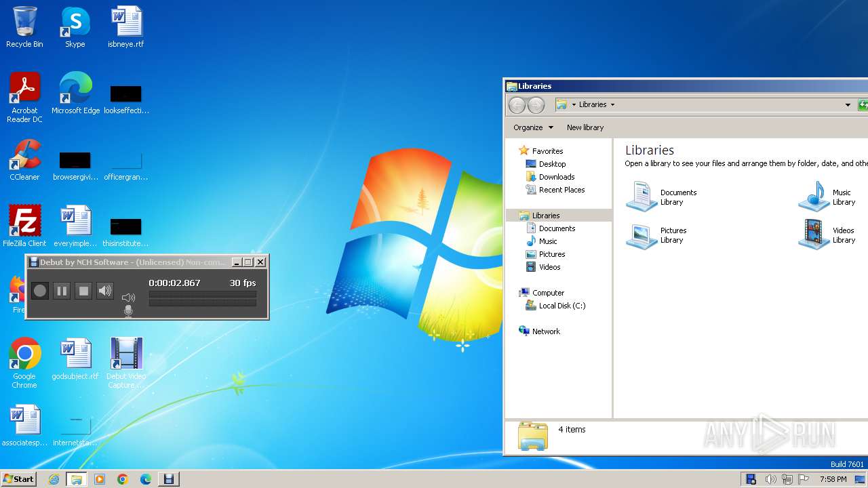The height and width of the screenshot is (488, 868).
Task: Click the volume icon in system tray
Action: (770, 479)
